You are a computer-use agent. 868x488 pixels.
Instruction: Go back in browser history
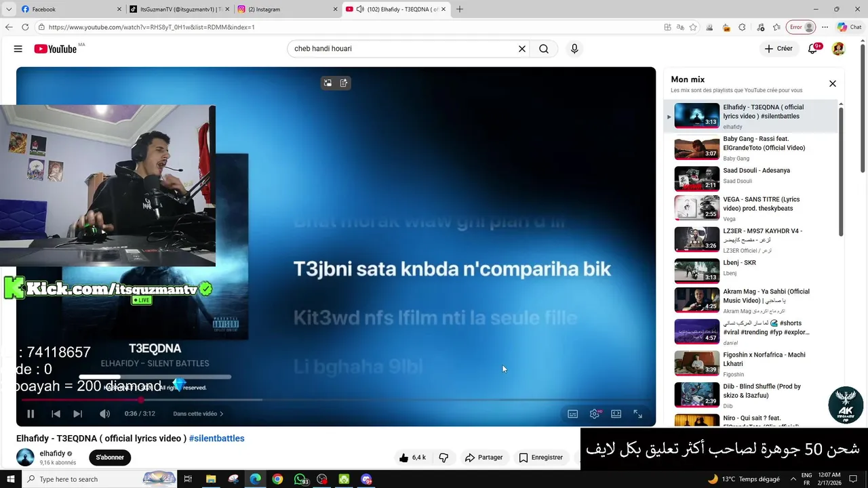pos(9,27)
